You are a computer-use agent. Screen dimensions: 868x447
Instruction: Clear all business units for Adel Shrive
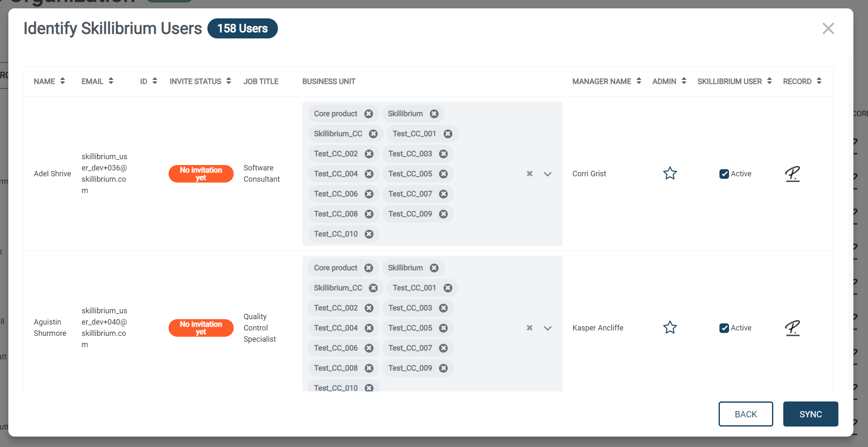(529, 174)
